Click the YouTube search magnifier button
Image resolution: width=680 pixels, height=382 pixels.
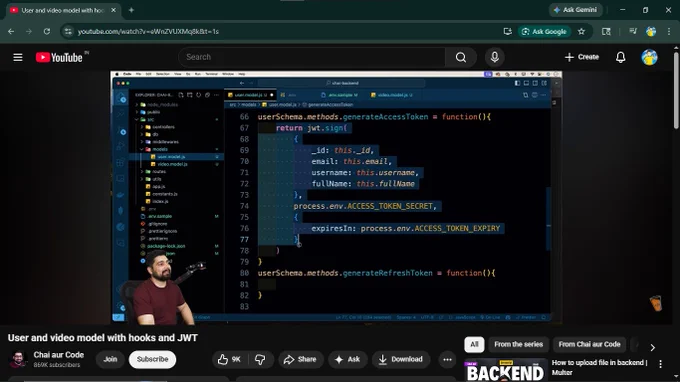pos(461,57)
